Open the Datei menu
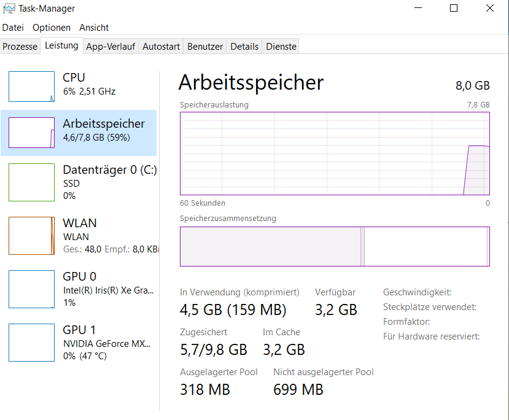This screenshot has width=509, height=420. click(x=13, y=28)
